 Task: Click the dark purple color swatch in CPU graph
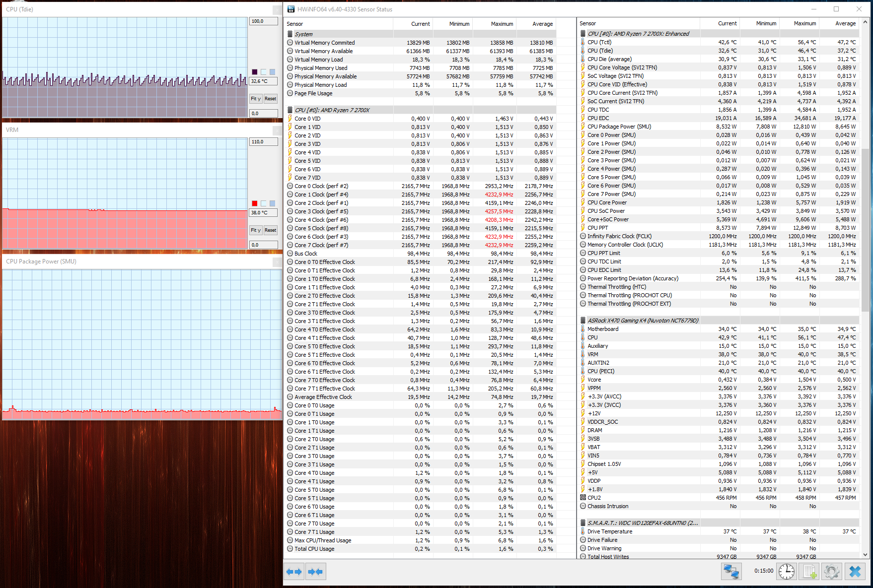coord(255,71)
